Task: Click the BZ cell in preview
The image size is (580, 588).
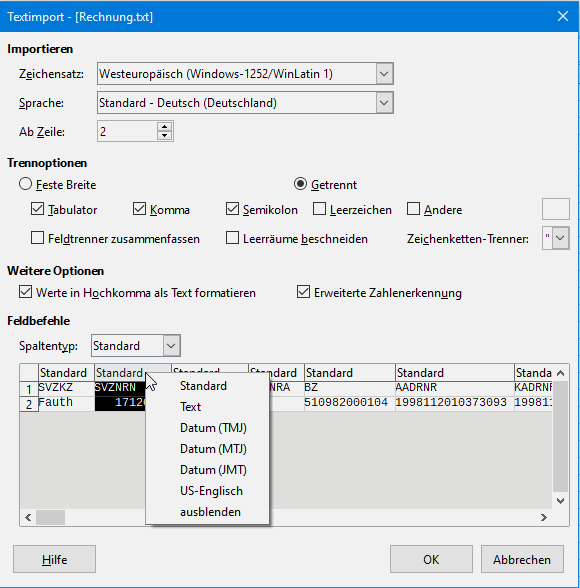Action: tap(350, 387)
